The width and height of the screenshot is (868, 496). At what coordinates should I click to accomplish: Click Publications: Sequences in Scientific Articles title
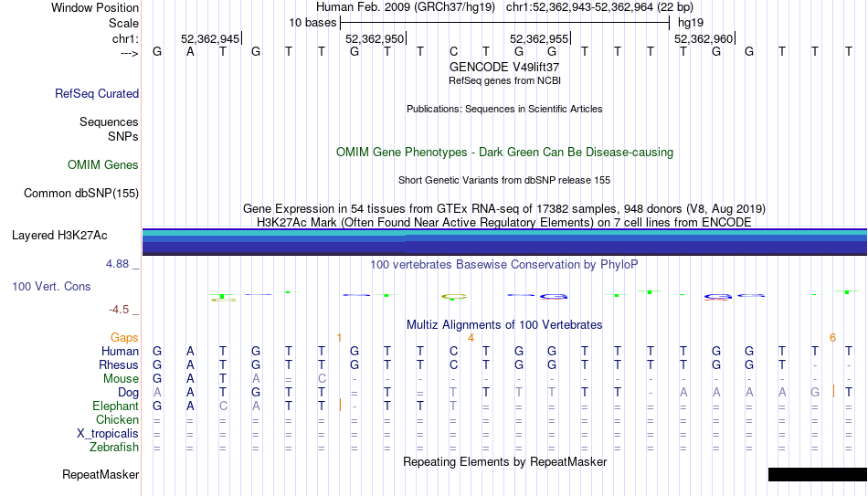[504, 109]
